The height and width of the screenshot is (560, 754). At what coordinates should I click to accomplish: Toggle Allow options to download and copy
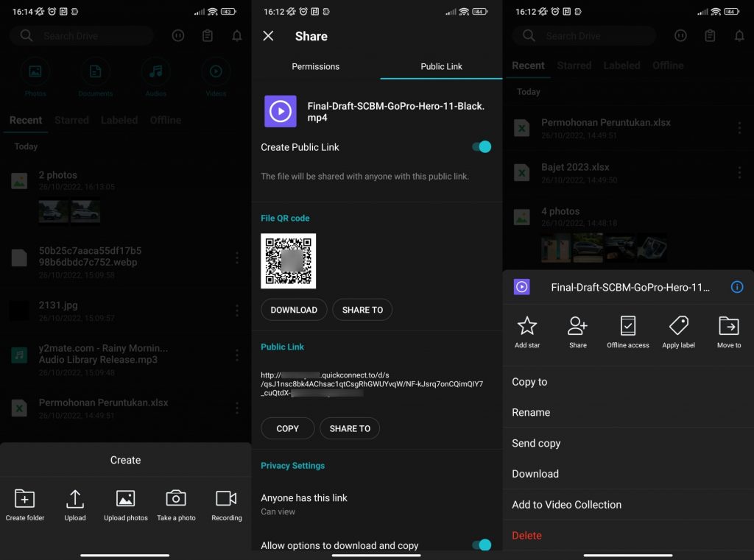point(482,545)
